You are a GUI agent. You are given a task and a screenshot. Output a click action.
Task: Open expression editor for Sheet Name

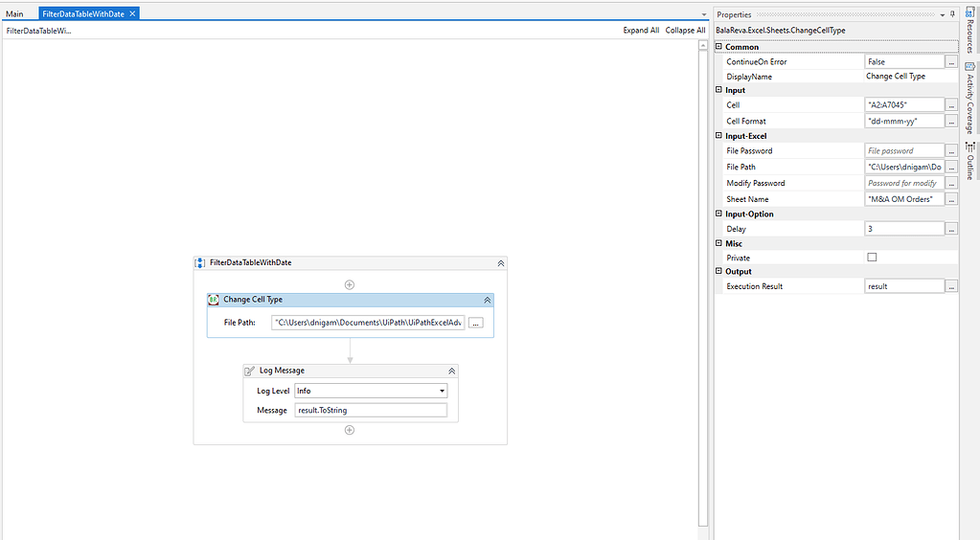pos(951,199)
